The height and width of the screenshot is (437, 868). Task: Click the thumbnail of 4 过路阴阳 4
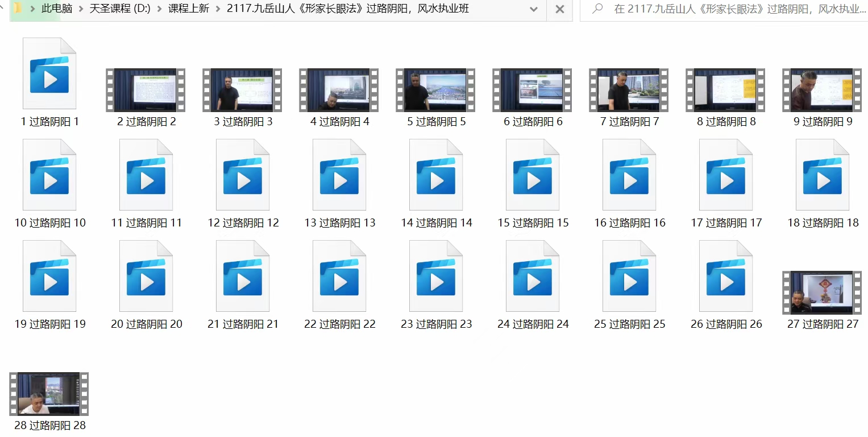click(339, 90)
